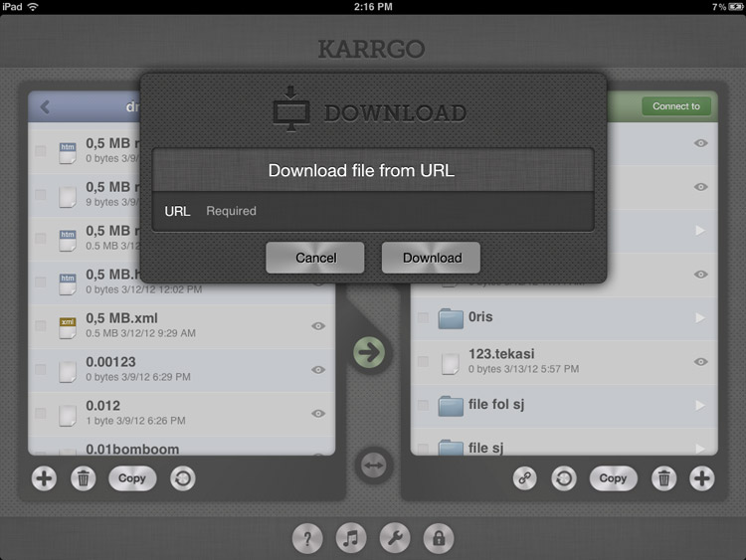Focus the URL Required input field
This screenshot has height=560, width=746.
point(373,211)
